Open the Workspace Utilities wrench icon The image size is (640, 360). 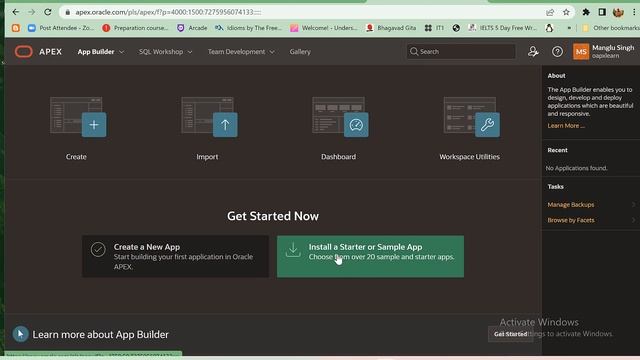click(487, 124)
